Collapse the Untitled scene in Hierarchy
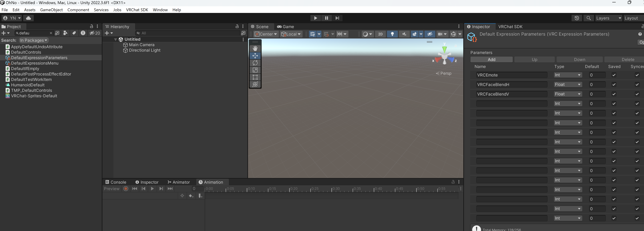The width and height of the screenshot is (644, 231). pos(116,40)
